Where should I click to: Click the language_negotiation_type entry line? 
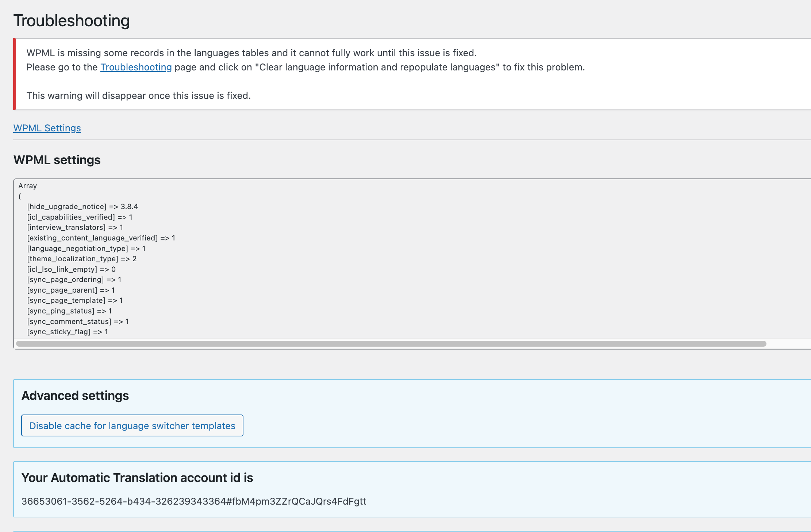[x=86, y=248]
